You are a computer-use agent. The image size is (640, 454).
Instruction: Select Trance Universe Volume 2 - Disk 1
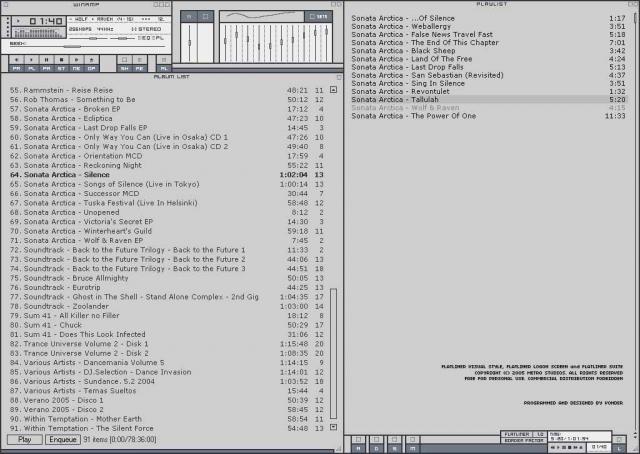pos(167,344)
